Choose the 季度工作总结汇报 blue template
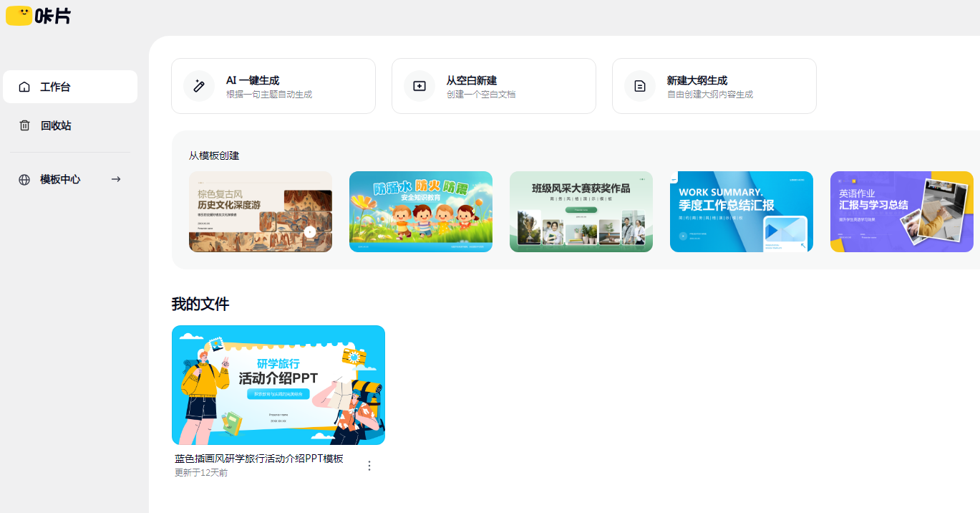 pyautogui.click(x=742, y=211)
